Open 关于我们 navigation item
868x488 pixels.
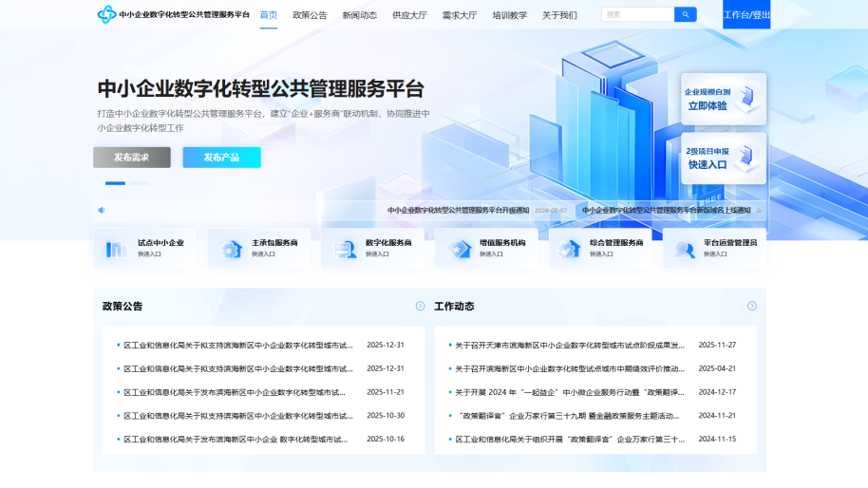click(x=559, y=15)
